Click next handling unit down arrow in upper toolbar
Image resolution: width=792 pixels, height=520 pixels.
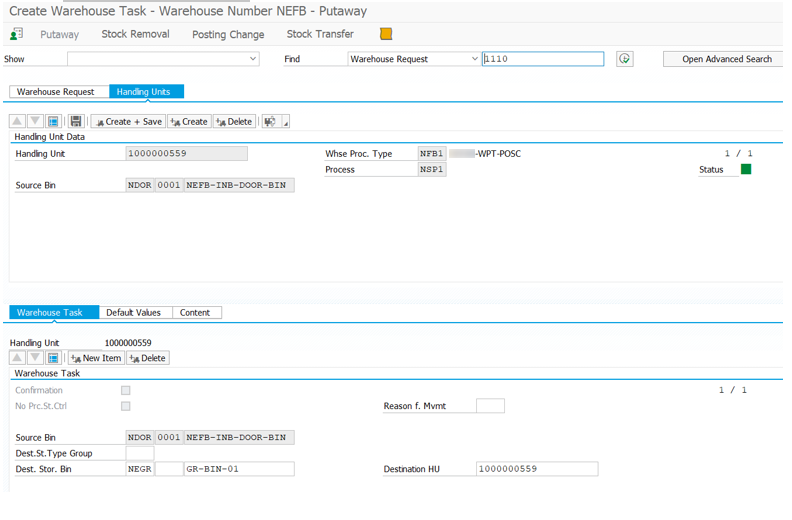coord(35,121)
